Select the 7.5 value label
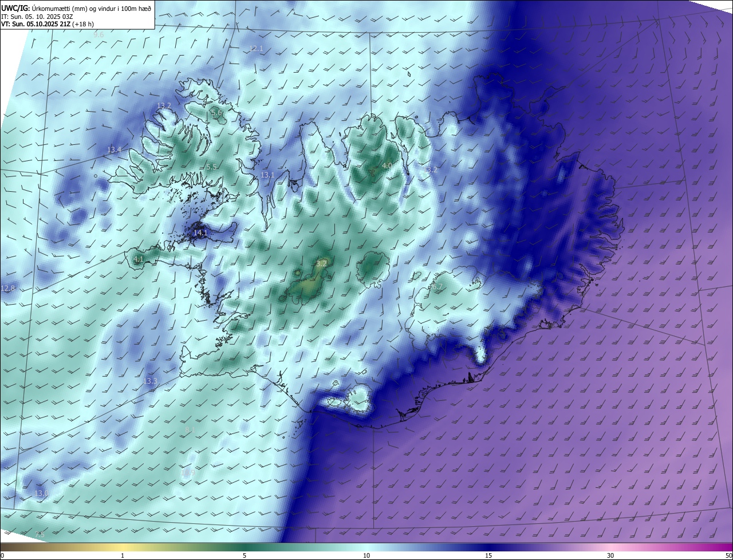733x560 pixels. [39, 535]
